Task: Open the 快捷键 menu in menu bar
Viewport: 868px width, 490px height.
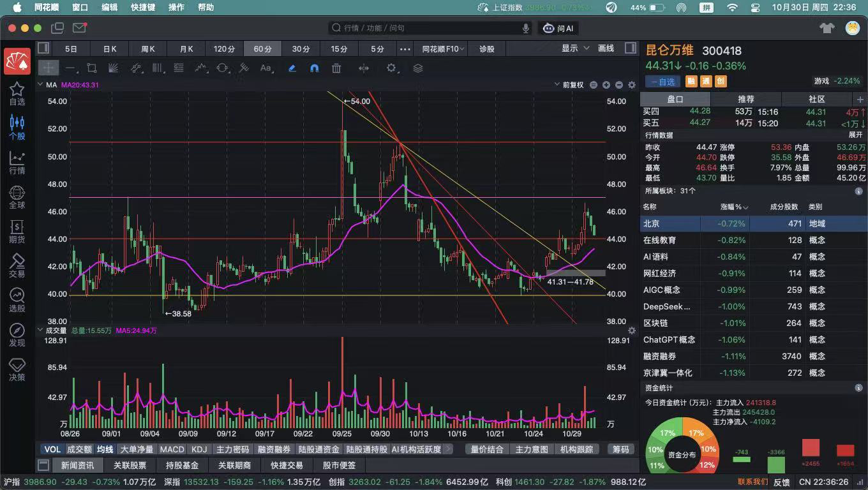Action: 143,8
